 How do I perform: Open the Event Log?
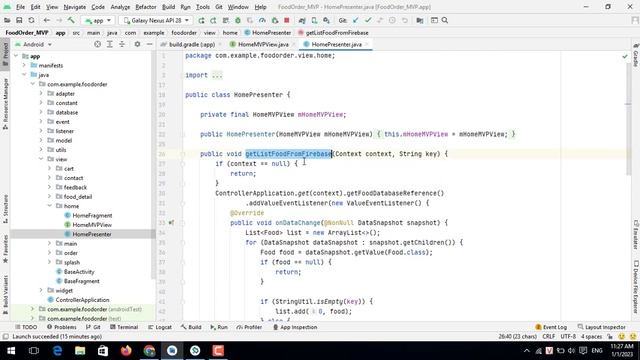tap(551, 327)
